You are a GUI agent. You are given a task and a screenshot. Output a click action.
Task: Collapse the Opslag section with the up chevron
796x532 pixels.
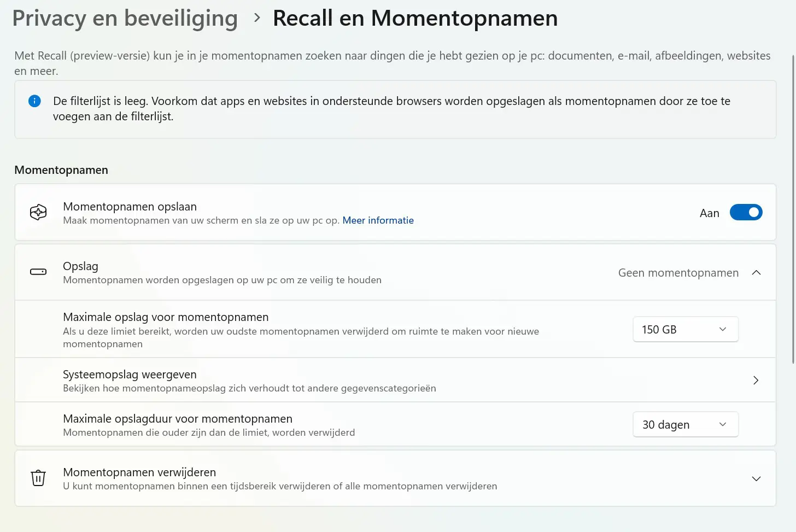click(756, 272)
